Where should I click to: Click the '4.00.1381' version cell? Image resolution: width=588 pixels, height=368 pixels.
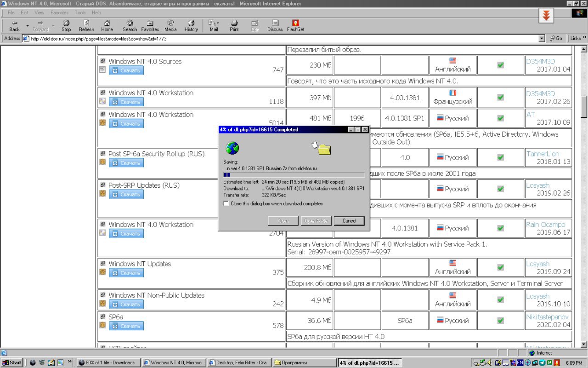click(x=405, y=98)
